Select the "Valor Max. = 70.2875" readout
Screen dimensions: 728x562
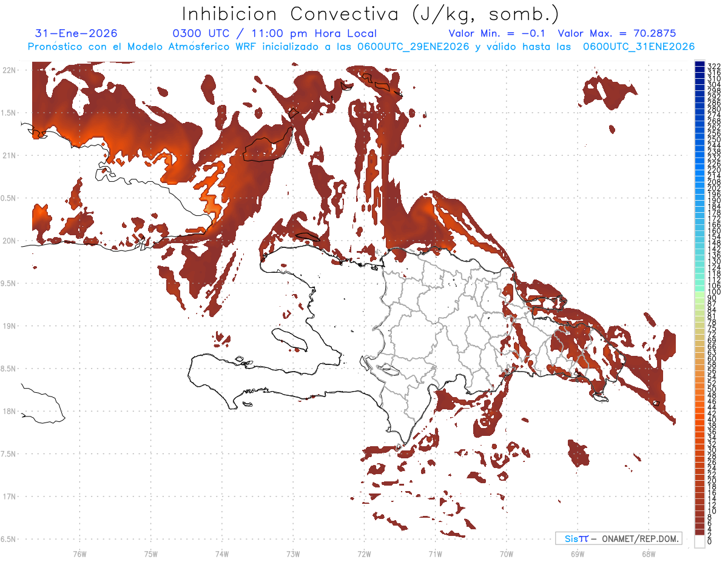point(617,33)
